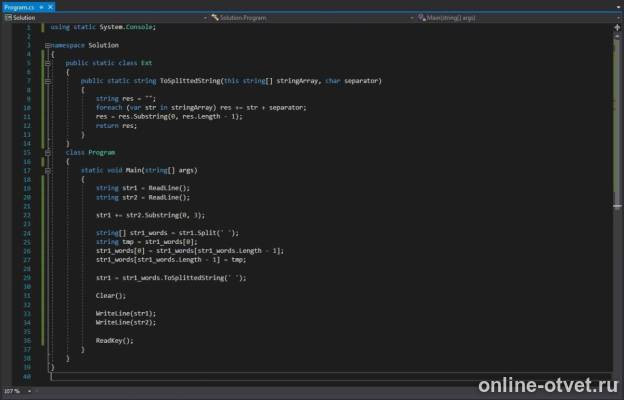Collapse the namespace Solution block
The width and height of the screenshot is (624, 400).
[48, 45]
